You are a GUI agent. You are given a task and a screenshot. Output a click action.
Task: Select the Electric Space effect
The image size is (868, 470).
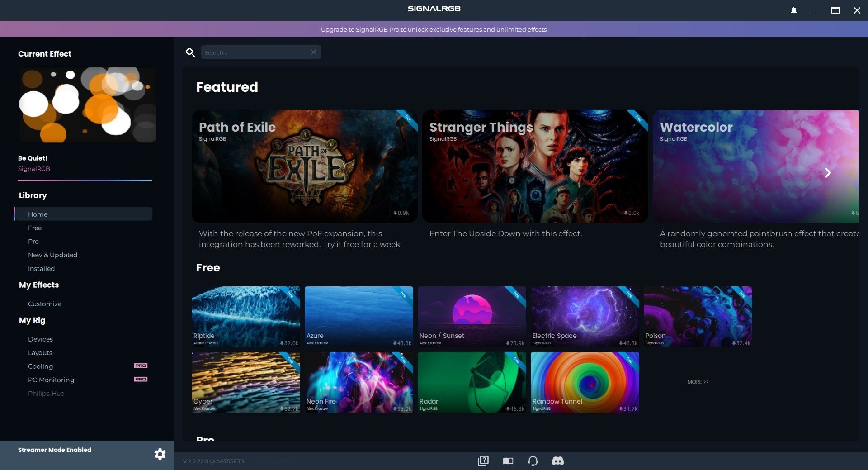pos(585,317)
